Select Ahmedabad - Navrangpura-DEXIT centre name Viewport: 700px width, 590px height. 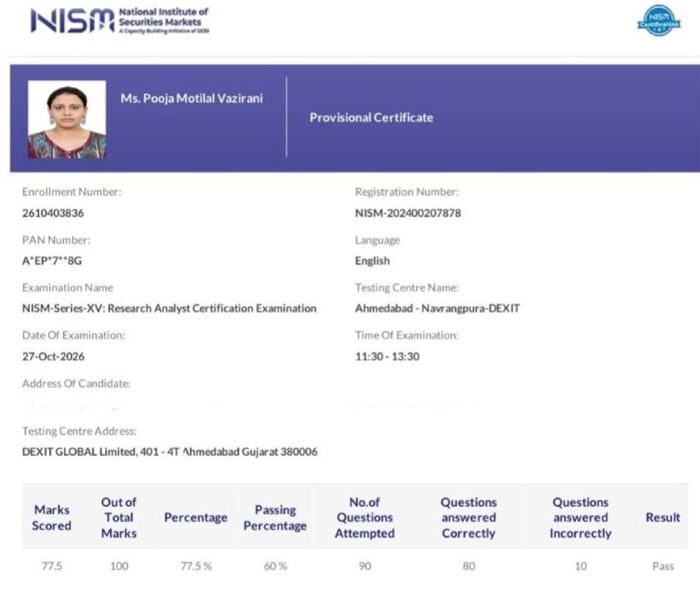coord(437,309)
